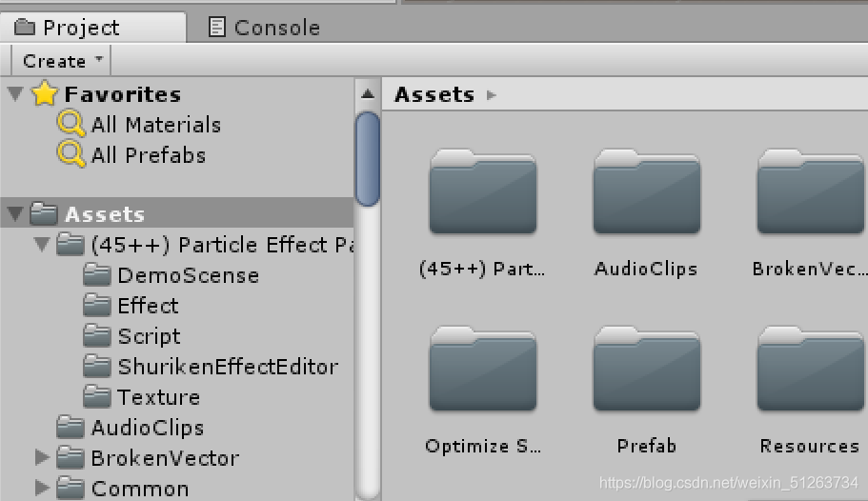Select the ShurikenEffectEditor folder in the tree

pos(227,367)
